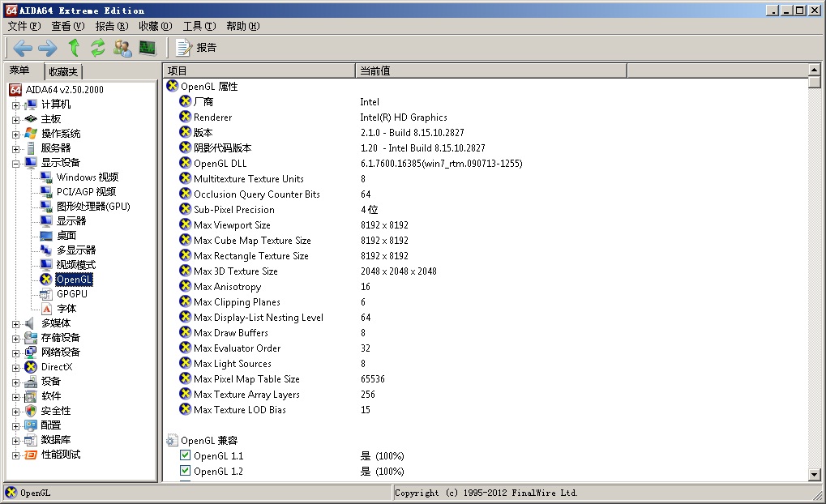Sort by the 当前值 column header
The width and height of the screenshot is (826, 504).
click(491, 70)
